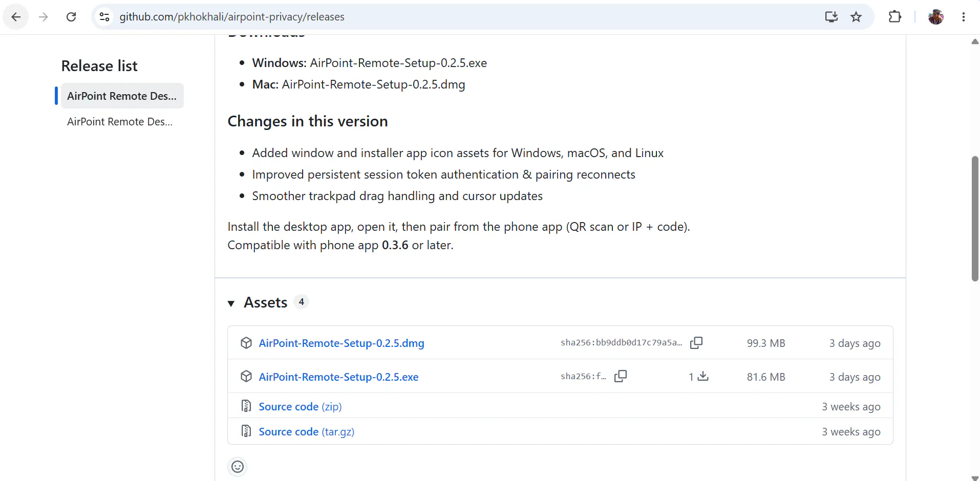Click the scrollbar down arrow
This screenshot has width=980, height=481.
pyautogui.click(x=975, y=478)
